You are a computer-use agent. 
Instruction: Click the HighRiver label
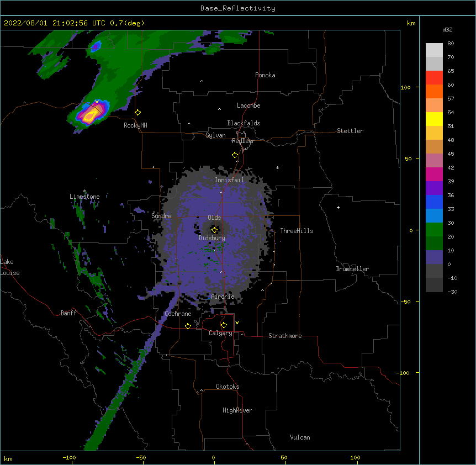tap(237, 410)
